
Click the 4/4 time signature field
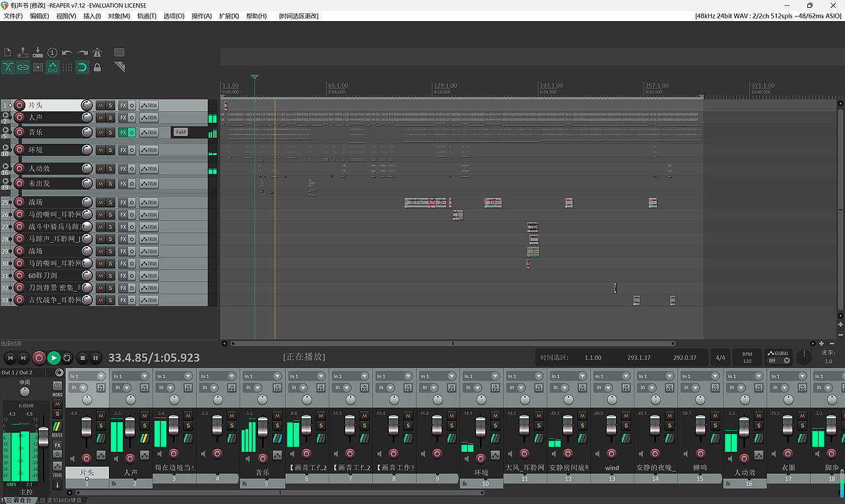[720, 358]
